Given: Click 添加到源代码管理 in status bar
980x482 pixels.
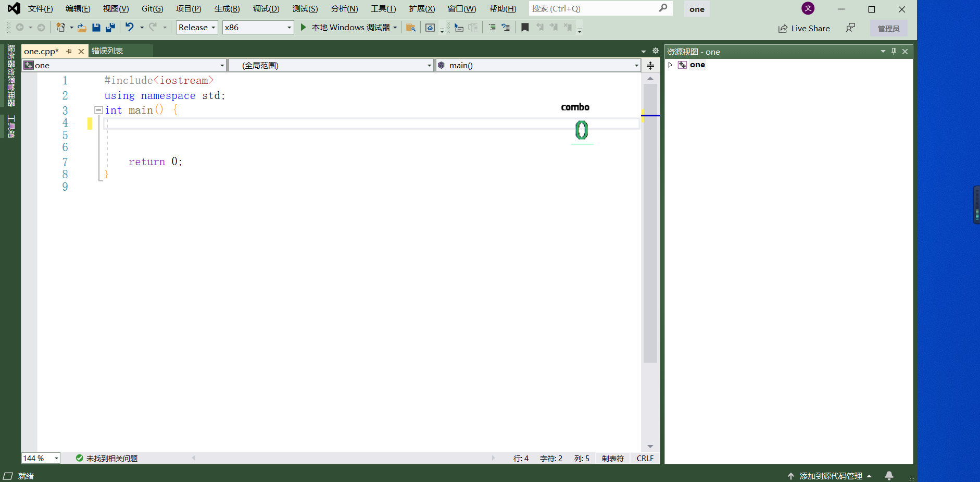Looking at the screenshot, I should [x=830, y=476].
